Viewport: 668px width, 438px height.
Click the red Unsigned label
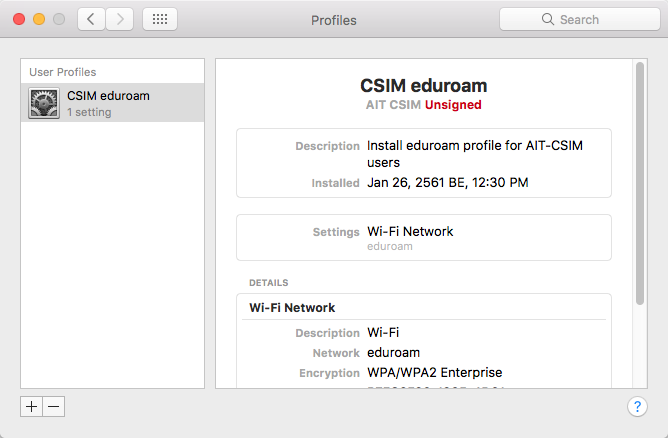(x=453, y=105)
